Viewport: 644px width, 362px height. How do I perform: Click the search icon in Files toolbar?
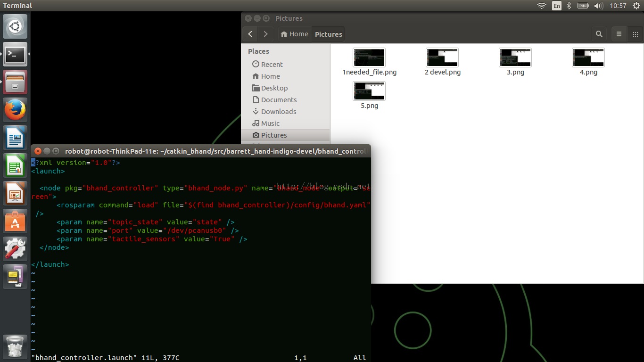(599, 34)
